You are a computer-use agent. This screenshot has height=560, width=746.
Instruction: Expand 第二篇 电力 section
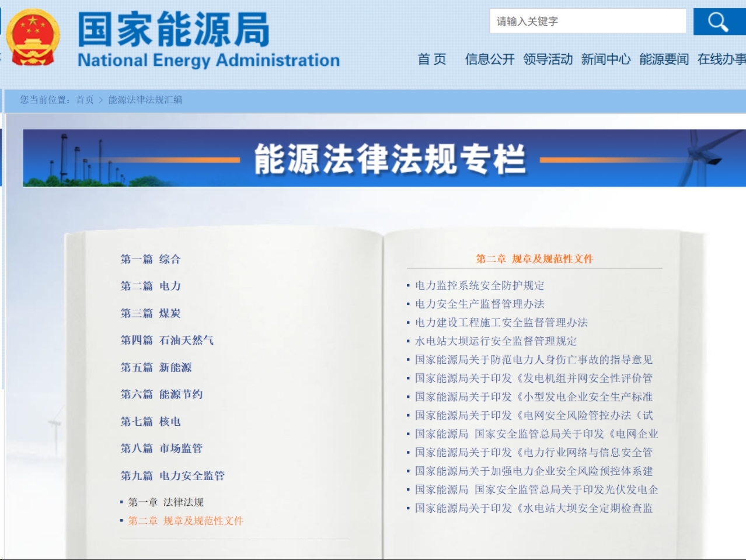(151, 286)
